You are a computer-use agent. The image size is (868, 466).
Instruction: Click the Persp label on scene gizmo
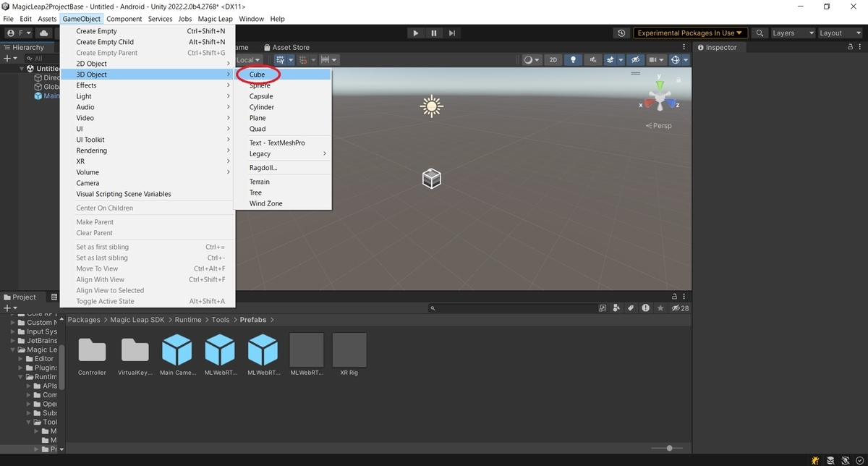click(659, 126)
